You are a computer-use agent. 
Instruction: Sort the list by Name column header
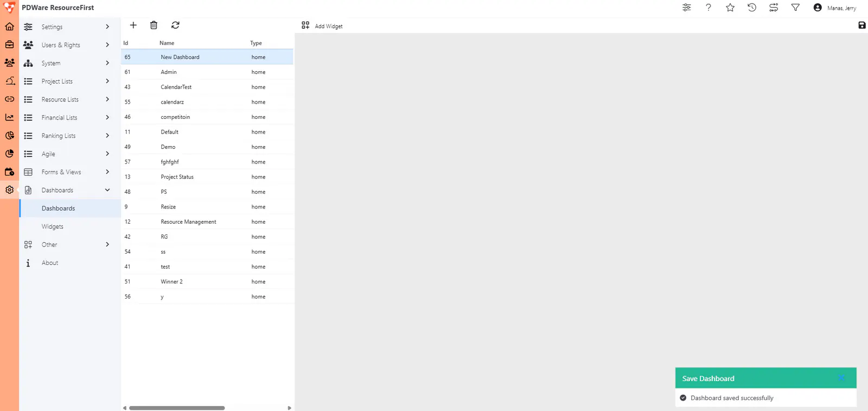[167, 43]
